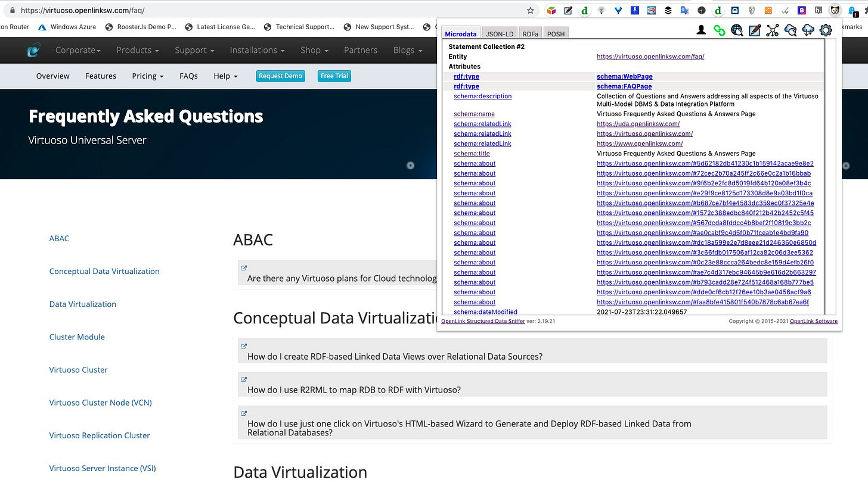
Task: Click the cloud search icon in sniffer
Action: pos(790,30)
